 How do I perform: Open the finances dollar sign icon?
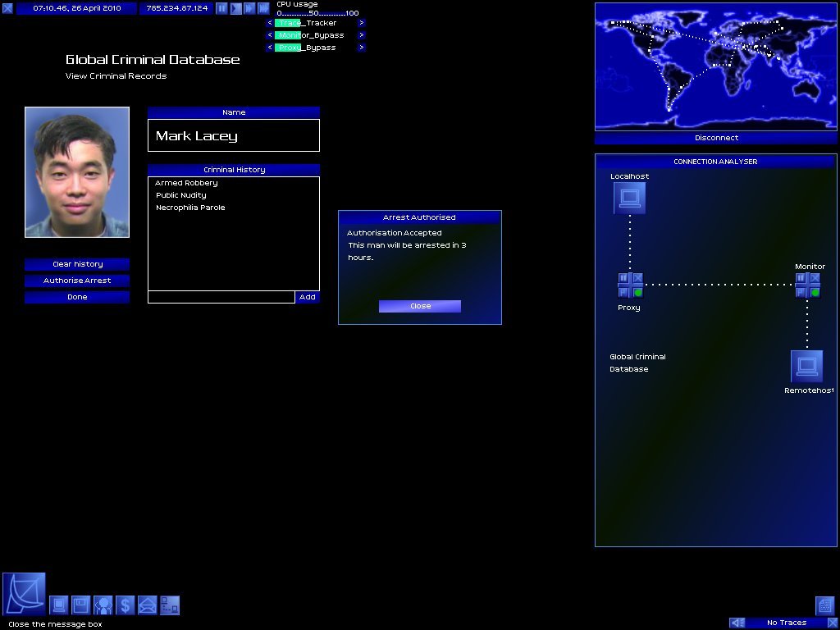click(126, 605)
